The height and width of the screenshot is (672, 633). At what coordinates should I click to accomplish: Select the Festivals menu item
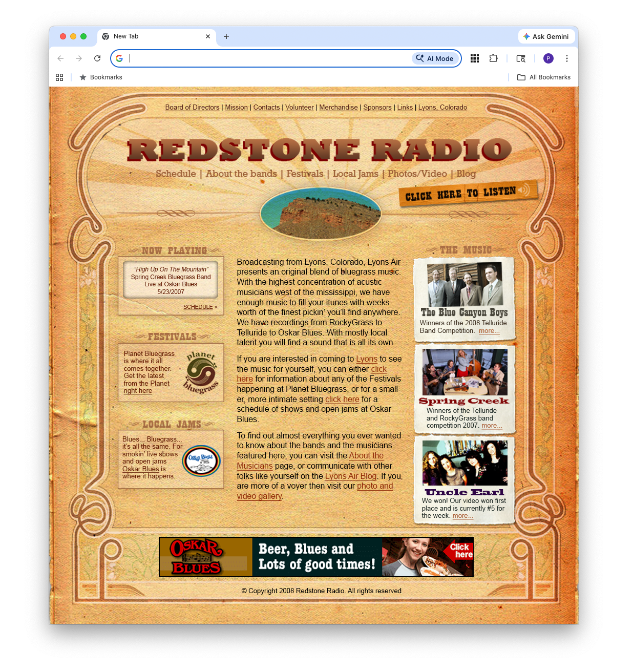tap(305, 174)
